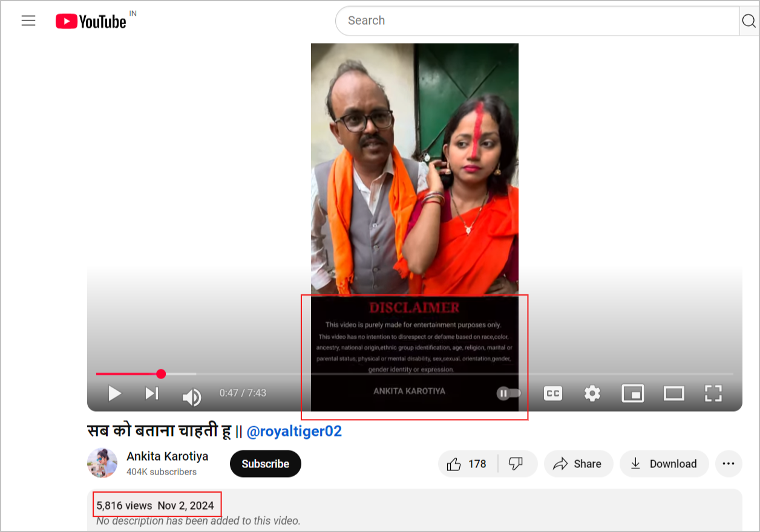The image size is (760, 532).
Task: Enable miniplayer mode
Action: (632, 394)
